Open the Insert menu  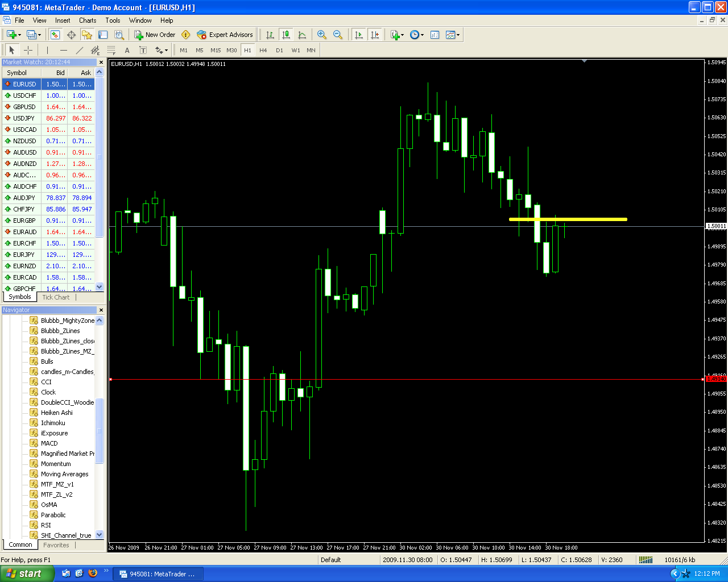pyautogui.click(x=63, y=20)
